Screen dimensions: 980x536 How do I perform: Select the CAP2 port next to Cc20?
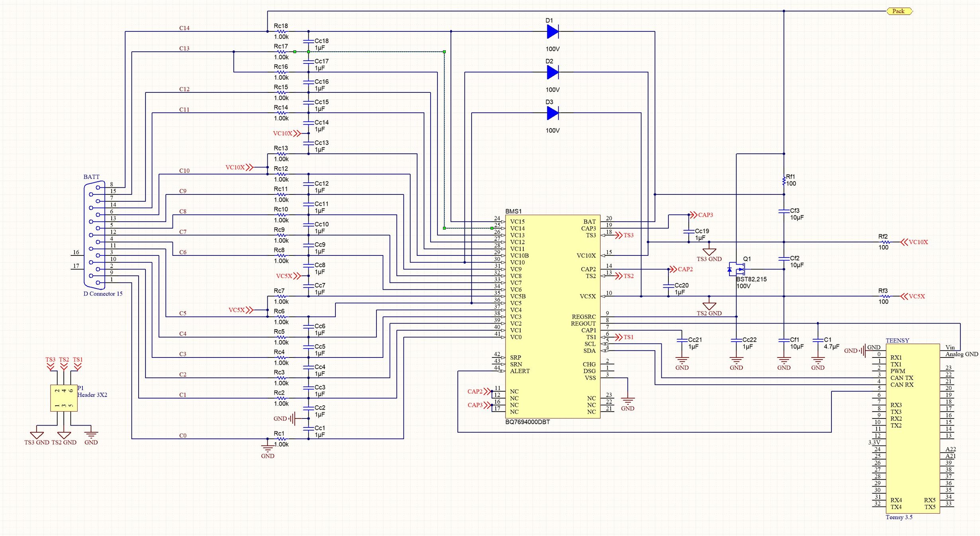pos(681,269)
